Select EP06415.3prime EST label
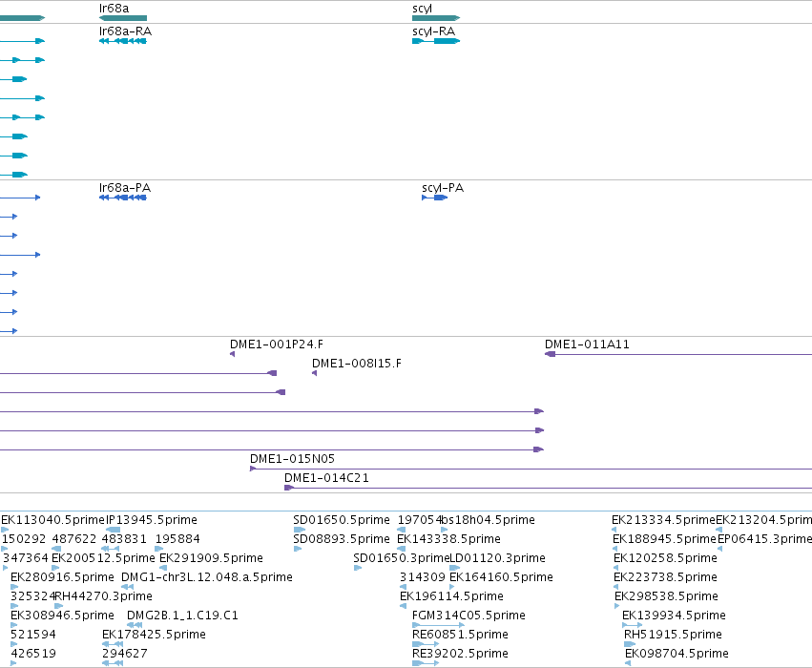Screen dimensions: 812x668 pyautogui.click(x=764, y=538)
